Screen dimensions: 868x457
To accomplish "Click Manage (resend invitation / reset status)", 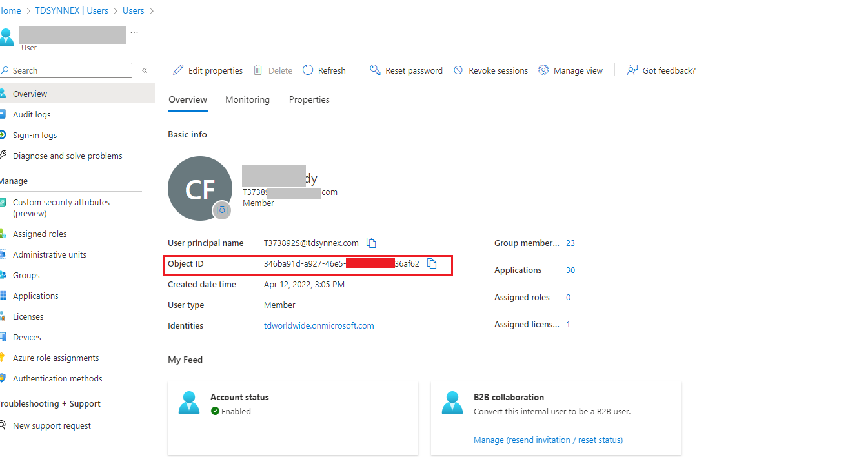I will click(548, 440).
